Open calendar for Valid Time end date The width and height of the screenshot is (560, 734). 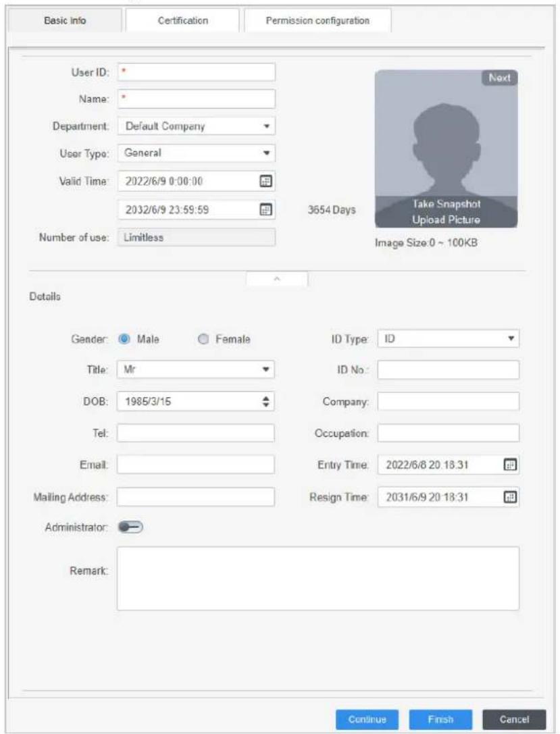point(265,210)
